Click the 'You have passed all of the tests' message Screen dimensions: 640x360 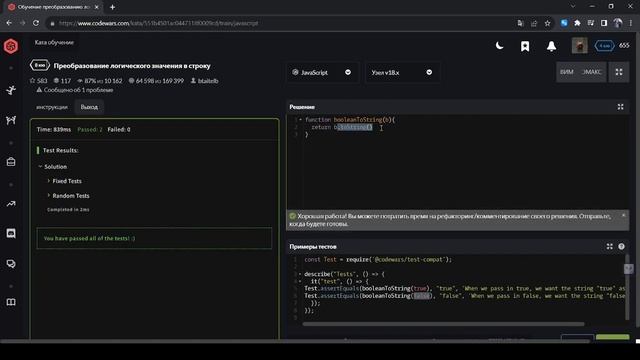(89, 238)
